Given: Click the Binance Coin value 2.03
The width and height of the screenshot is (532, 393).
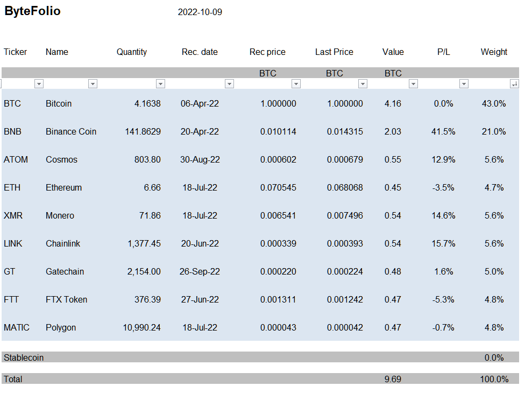Looking at the screenshot, I should point(393,131).
